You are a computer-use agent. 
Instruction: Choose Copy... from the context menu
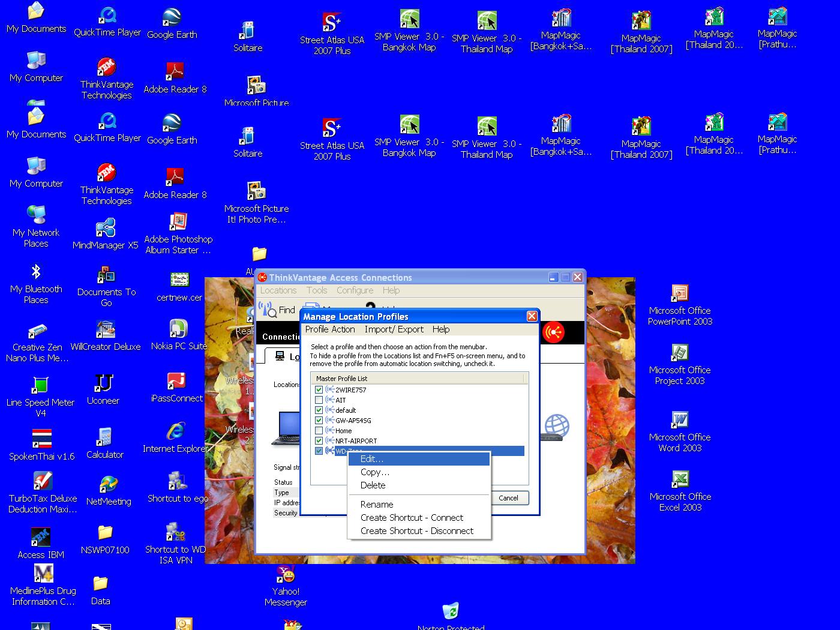click(x=419, y=472)
